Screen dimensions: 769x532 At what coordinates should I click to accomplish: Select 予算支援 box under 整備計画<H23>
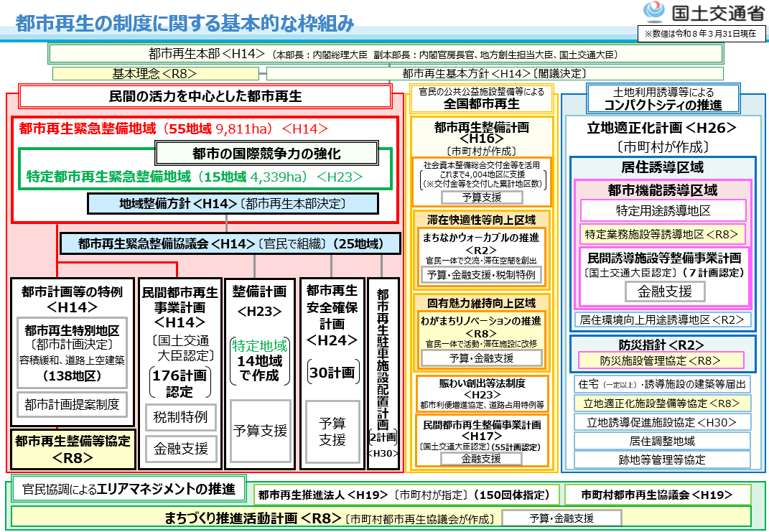pyautogui.click(x=261, y=431)
